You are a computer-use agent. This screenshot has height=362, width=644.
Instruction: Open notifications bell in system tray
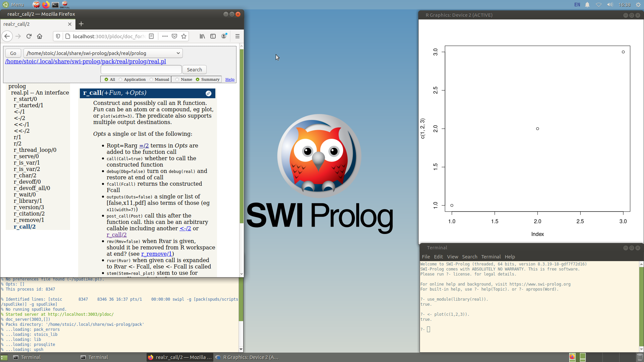point(587,5)
